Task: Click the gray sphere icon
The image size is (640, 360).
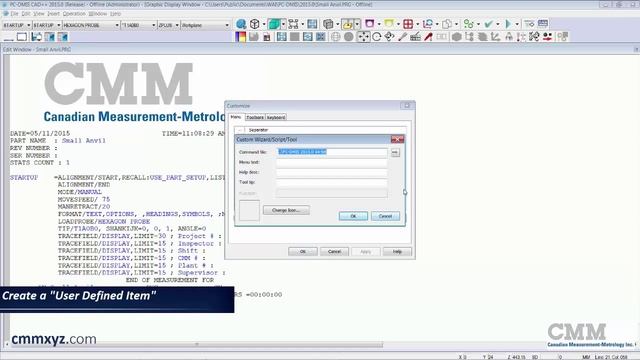Action: tap(349, 37)
